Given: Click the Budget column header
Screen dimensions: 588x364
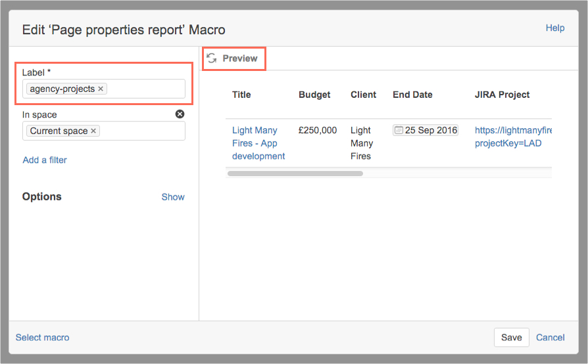Looking at the screenshot, I should tap(314, 95).
